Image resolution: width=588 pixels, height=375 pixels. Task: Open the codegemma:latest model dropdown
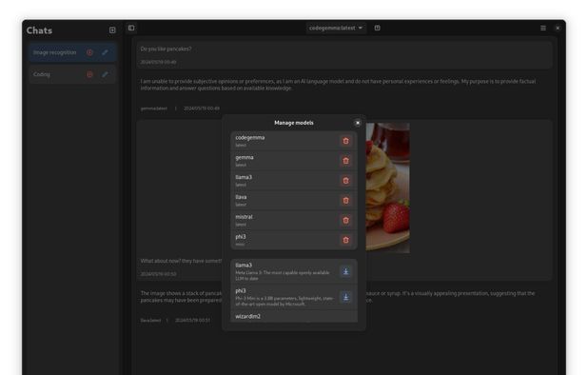pyautogui.click(x=336, y=28)
